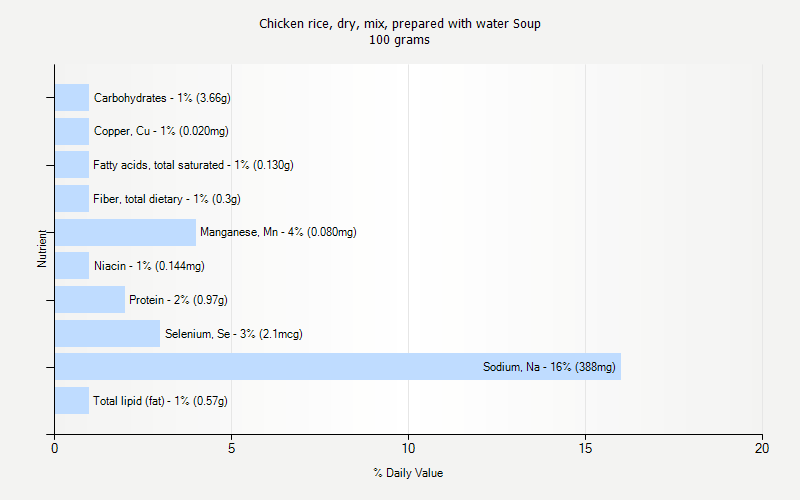Click the x-axis tick label 20

click(762, 449)
